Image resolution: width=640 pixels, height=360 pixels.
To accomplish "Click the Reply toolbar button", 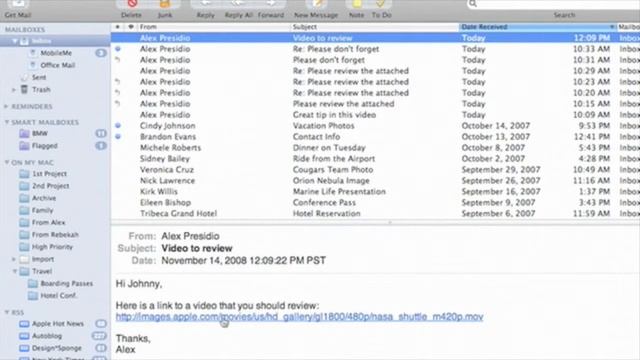I will (x=205, y=9).
